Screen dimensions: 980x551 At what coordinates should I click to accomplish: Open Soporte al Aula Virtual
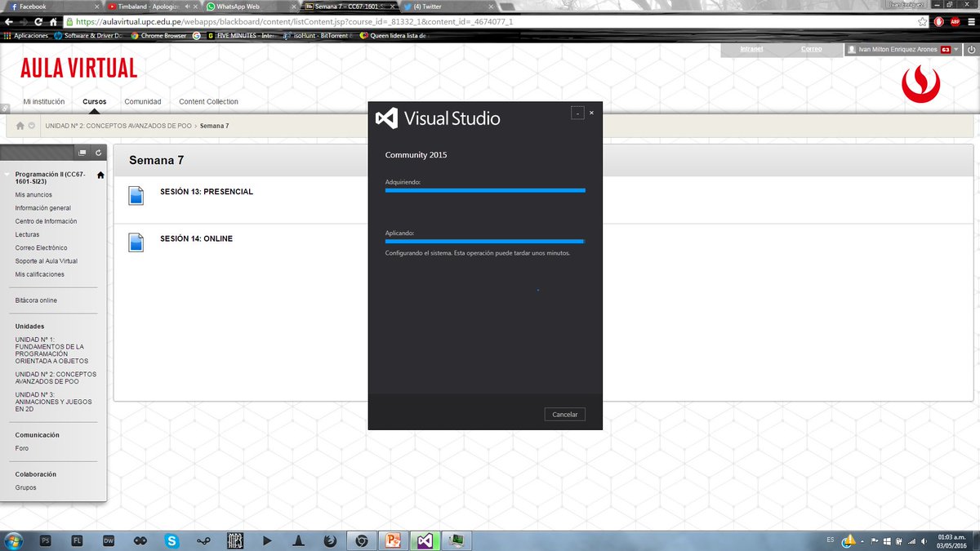[46, 261]
